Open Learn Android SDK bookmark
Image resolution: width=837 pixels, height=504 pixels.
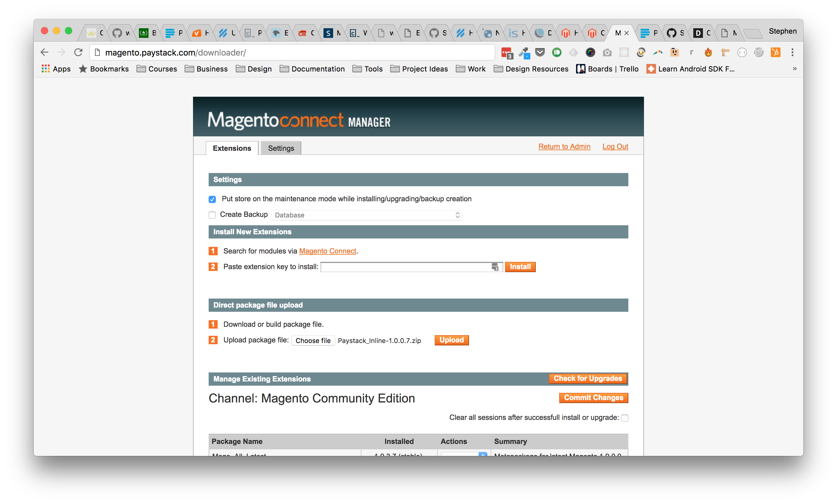691,69
